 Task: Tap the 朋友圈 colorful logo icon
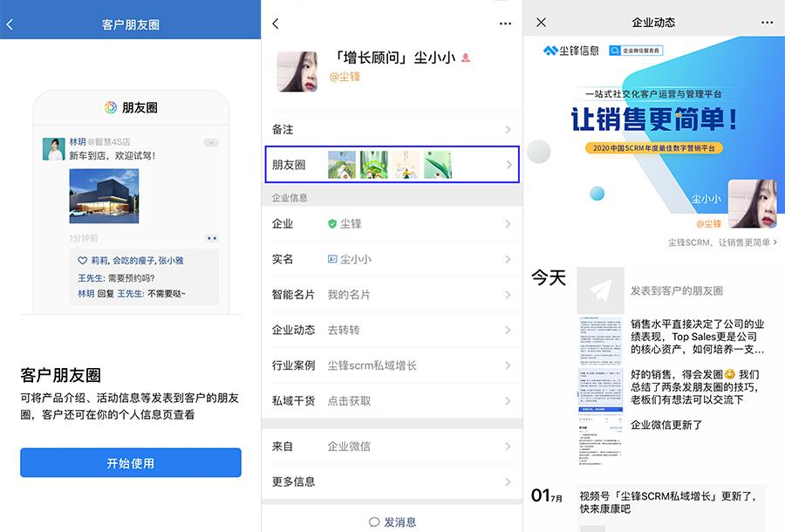point(111,107)
